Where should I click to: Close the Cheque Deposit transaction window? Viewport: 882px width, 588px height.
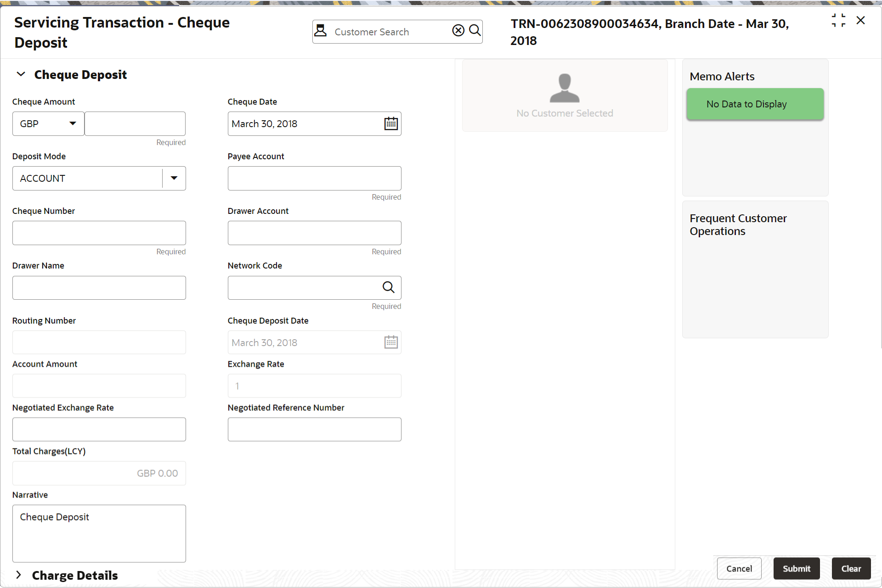coord(861,20)
